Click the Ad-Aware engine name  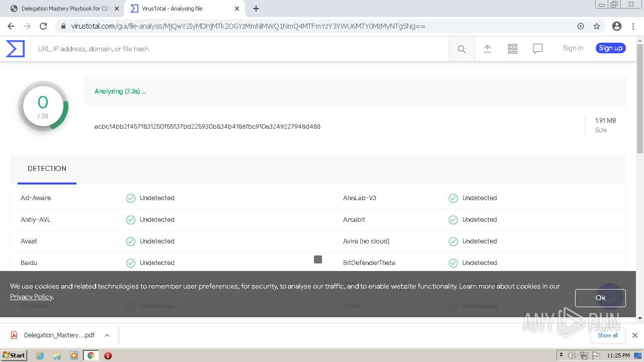(x=36, y=198)
